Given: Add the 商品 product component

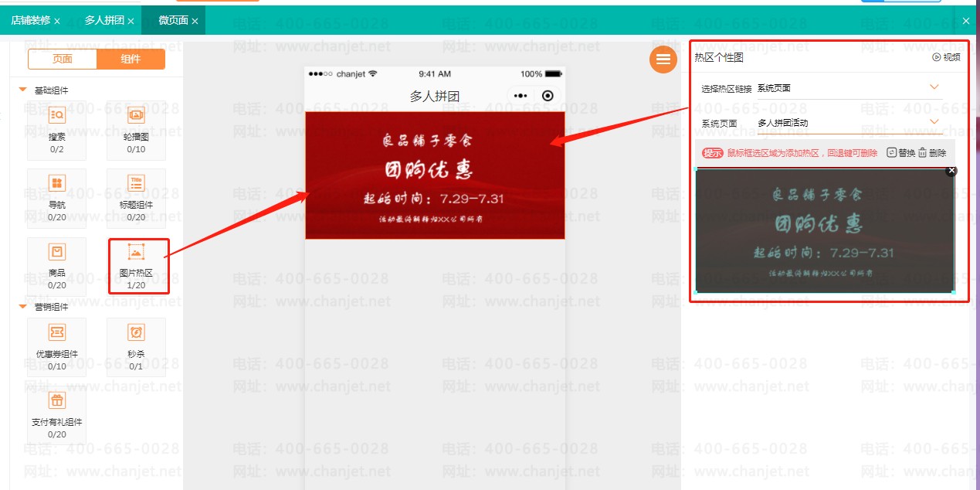Looking at the screenshot, I should click(x=56, y=265).
